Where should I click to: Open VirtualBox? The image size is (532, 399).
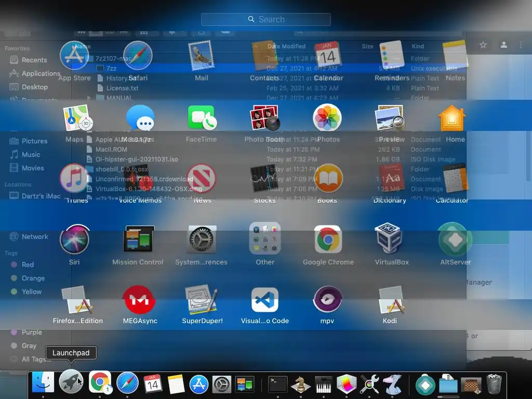pyautogui.click(x=389, y=239)
